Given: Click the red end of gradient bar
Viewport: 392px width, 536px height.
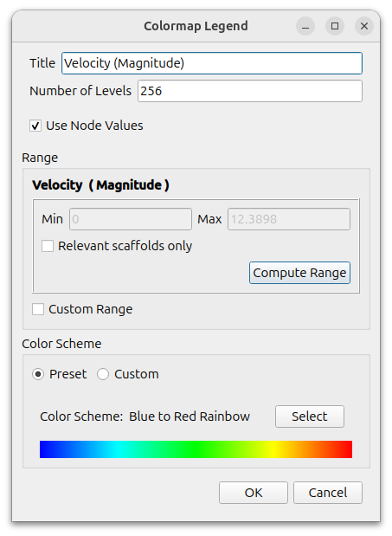Looking at the screenshot, I should click(x=345, y=449).
